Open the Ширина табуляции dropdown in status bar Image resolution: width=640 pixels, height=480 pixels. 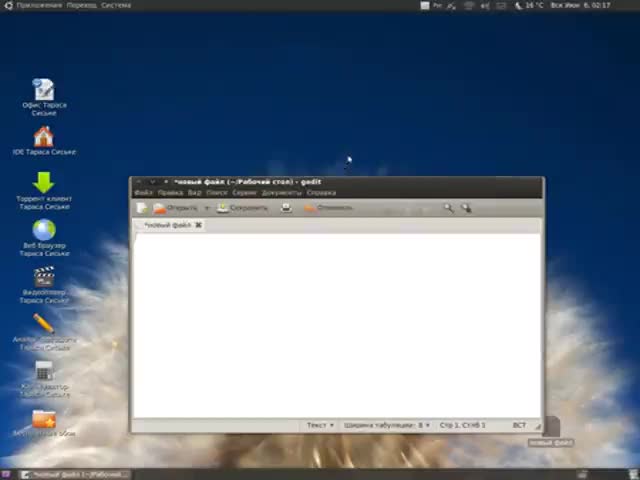tap(387, 425)
